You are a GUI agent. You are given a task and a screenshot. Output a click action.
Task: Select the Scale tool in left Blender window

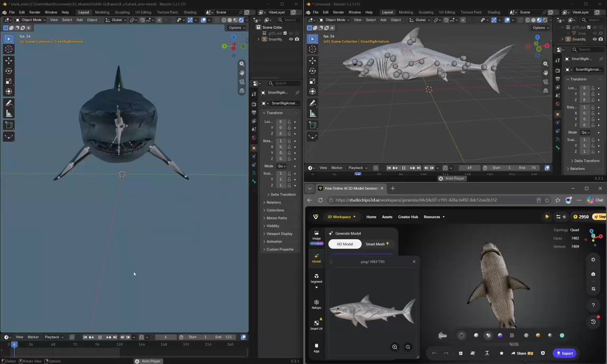pos(9,82)
